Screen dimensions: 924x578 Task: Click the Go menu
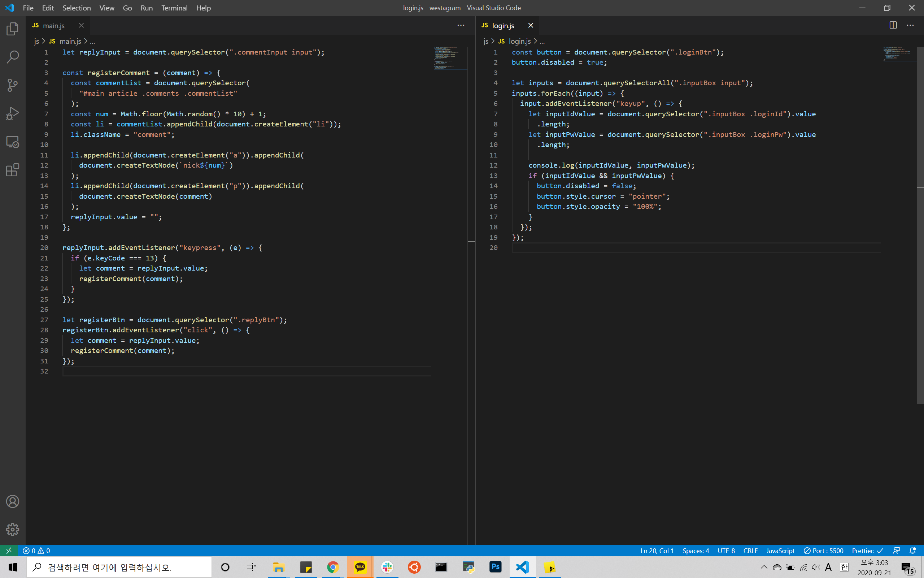[x=127, y=8]
